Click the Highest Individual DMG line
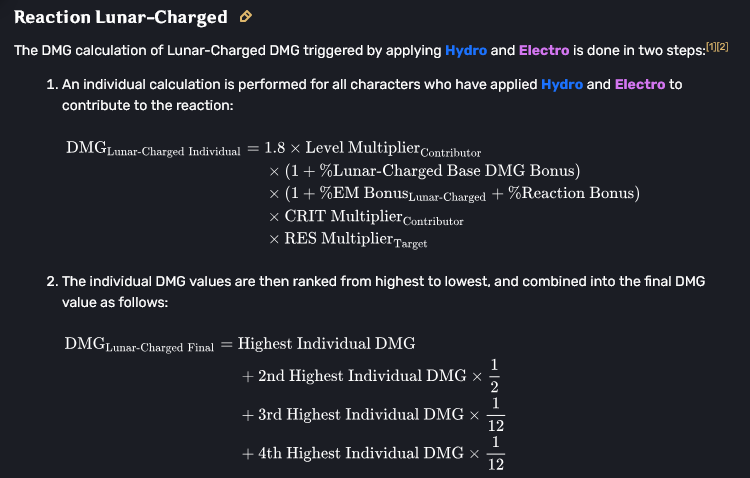Screen dimensions: 750x478 [326, 344]
